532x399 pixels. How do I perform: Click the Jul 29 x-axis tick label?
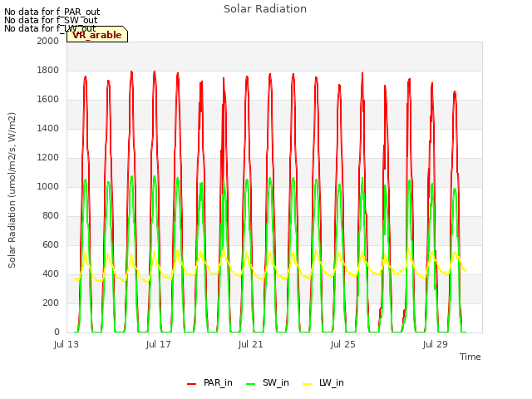436,344
